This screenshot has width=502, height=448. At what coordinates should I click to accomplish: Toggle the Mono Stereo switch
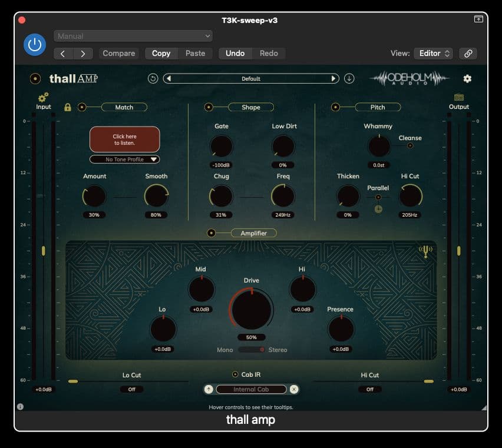[x=252, y=350]
